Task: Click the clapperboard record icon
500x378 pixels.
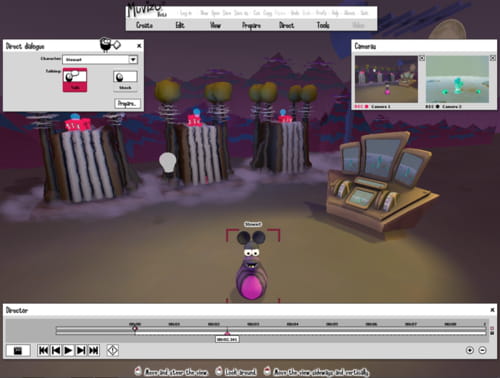Action: pos(18,350)
